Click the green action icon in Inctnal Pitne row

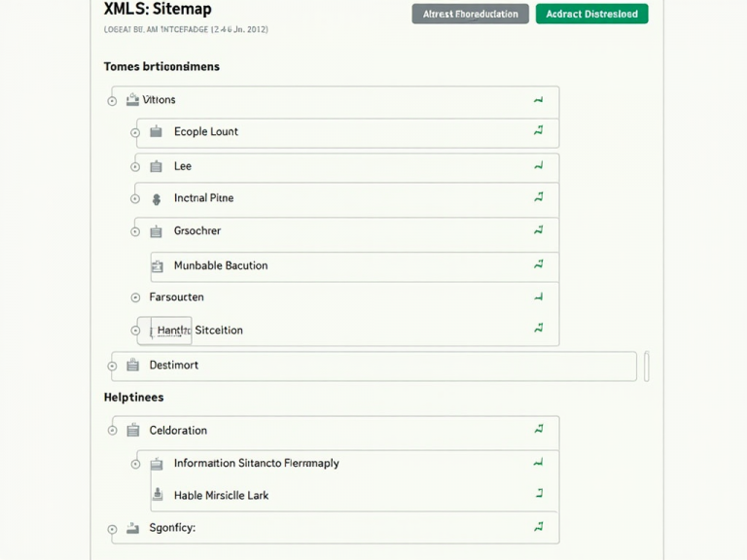538,196
